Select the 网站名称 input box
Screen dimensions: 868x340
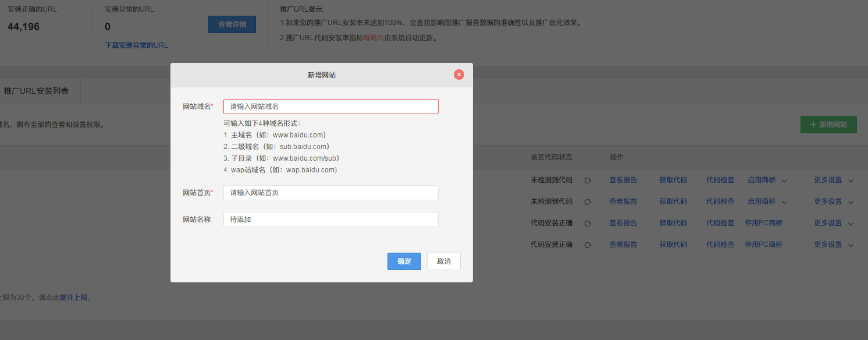pos(330,219)
